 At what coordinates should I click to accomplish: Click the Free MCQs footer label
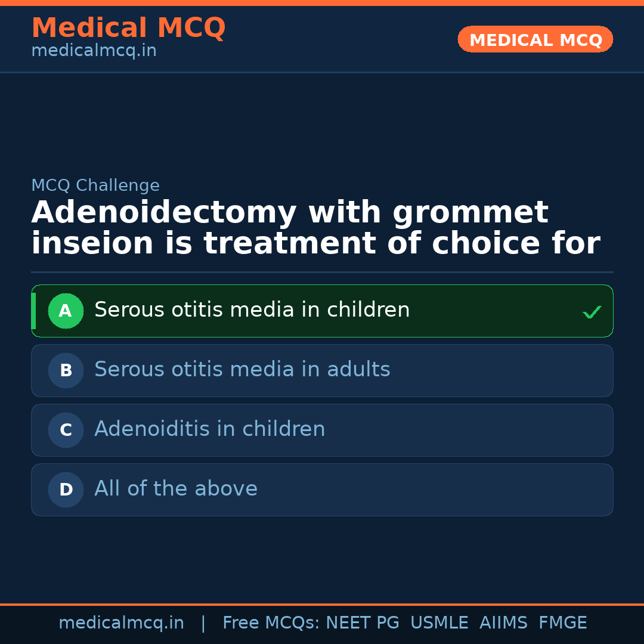pyautogui.click(x=271, y=623)
